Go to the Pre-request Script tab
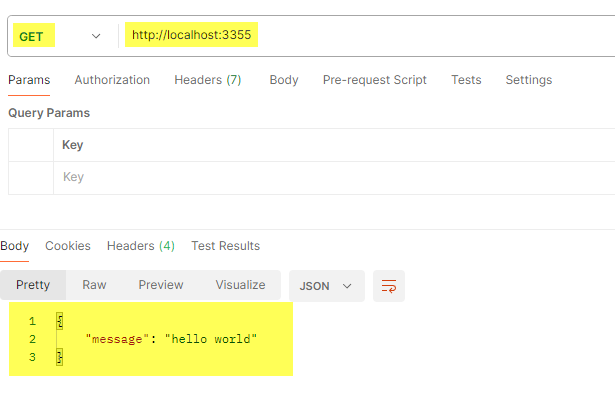Image resolution: width=615 pixels, height=402 pixels. (x=374, y=80)
